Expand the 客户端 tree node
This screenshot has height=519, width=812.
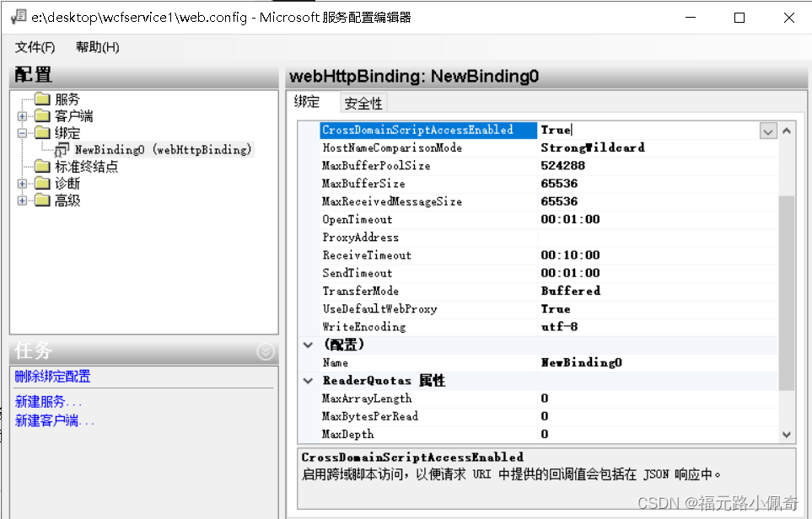coord(22,116)
